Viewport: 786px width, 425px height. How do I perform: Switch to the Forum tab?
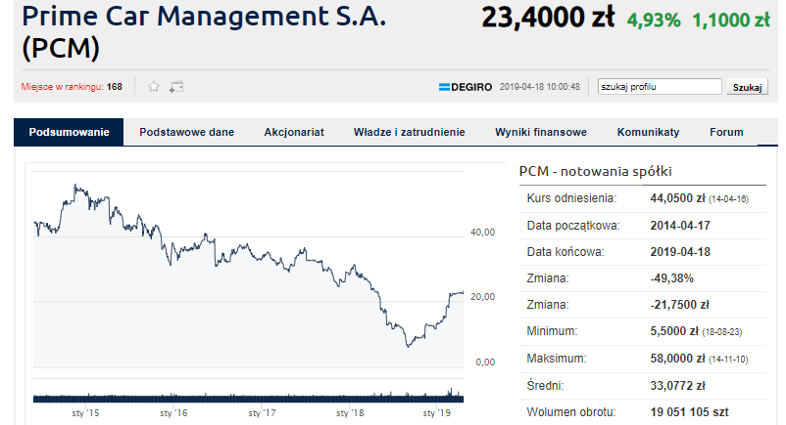tap(726, 132)
